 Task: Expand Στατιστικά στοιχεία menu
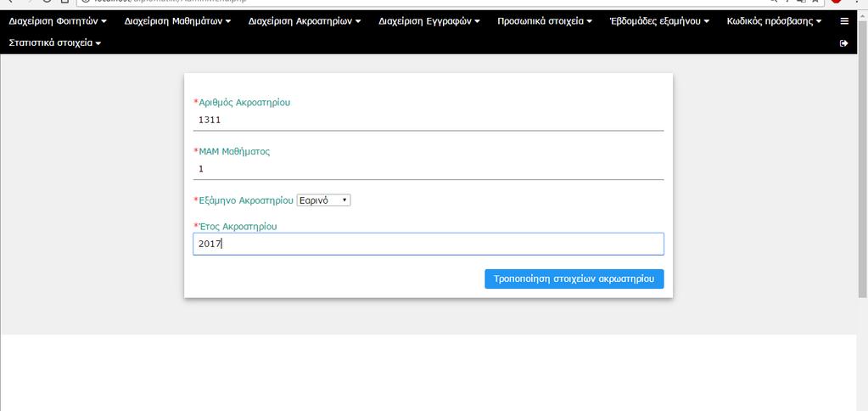coord(55,42)
